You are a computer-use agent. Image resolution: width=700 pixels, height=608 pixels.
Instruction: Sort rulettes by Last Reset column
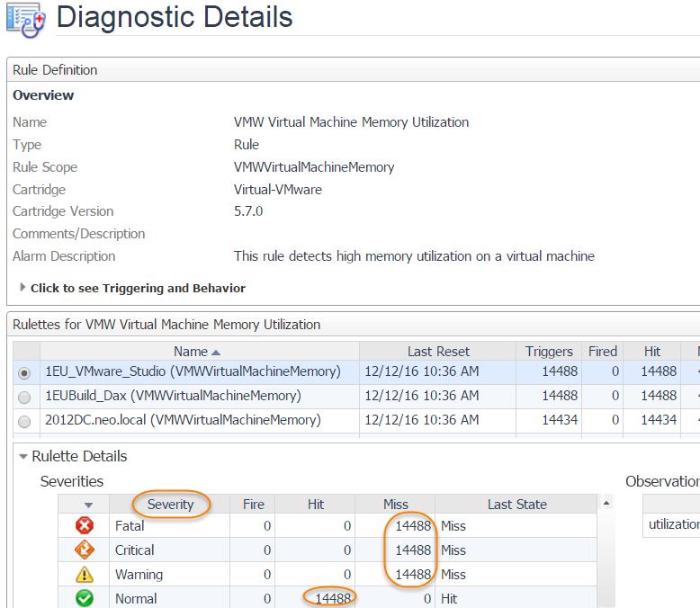click(x=438, y=352)
